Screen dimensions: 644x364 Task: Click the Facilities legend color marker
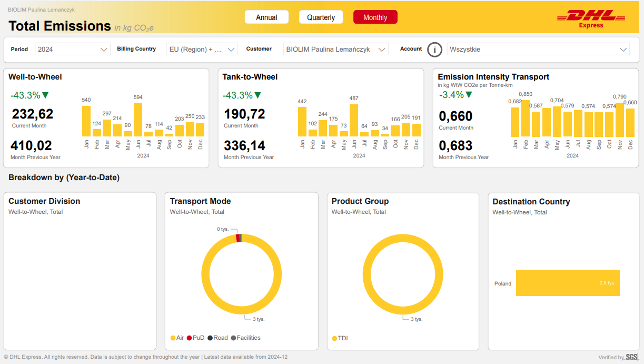click(233, 338)
